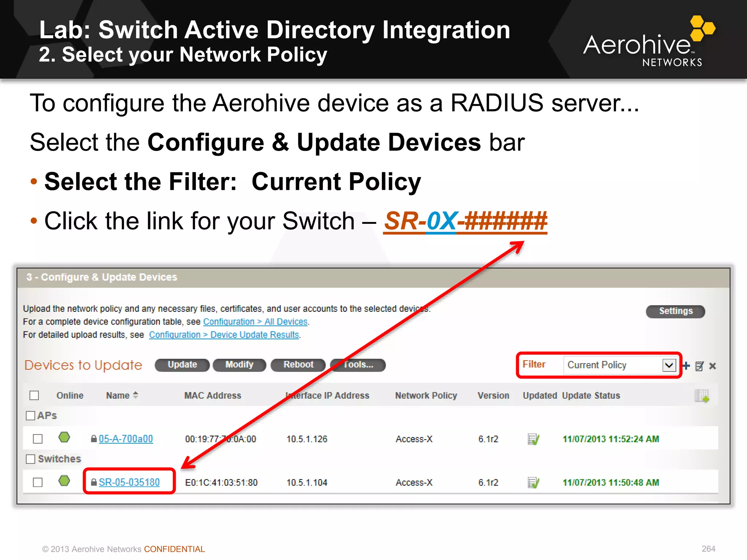The height and width of the screenshot is (560, 747).
Task: Click the Version column header
Action: pyautogui.click(x=494, y=396)
